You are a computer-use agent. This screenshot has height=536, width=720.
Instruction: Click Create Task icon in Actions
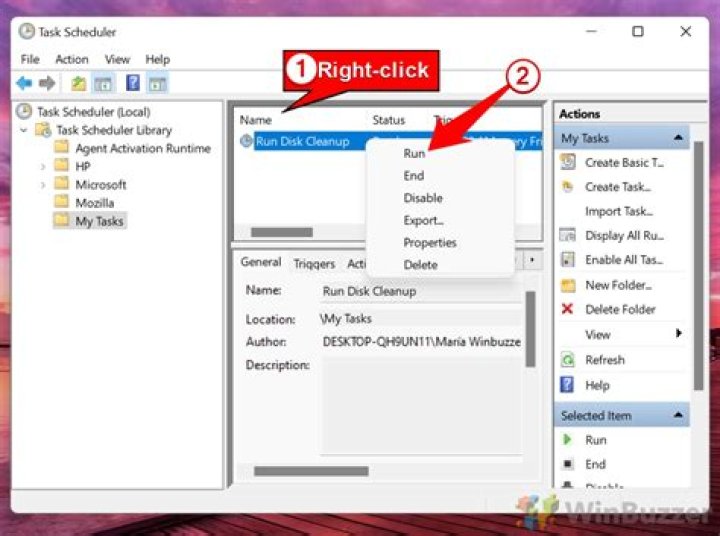coord(568,187)
